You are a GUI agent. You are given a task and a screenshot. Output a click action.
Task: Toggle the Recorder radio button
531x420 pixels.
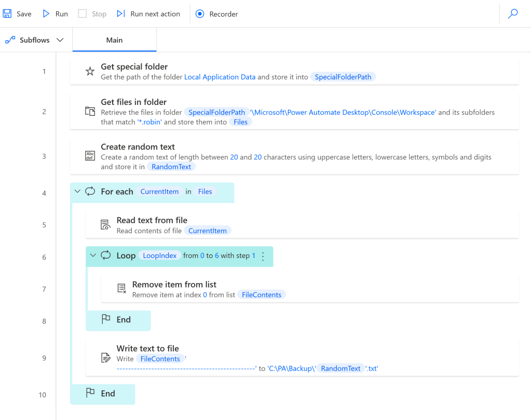tap(200, 14)
